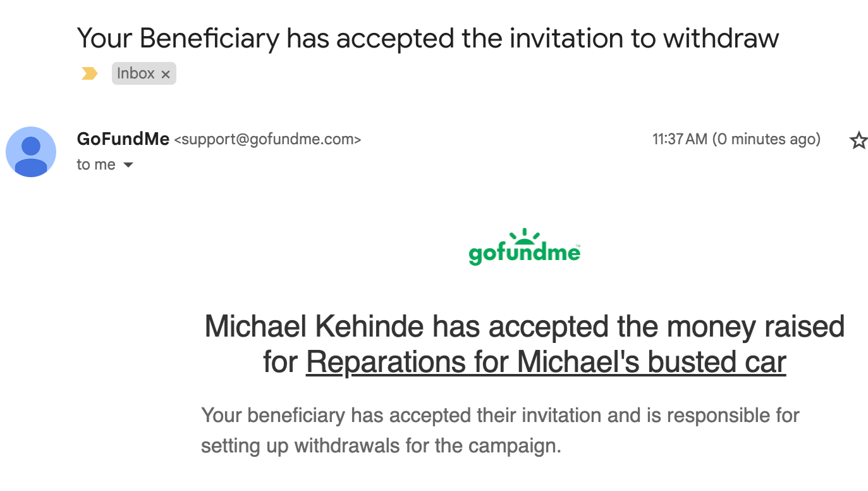Viewport: 868px width, 491px height.
Task: Click the "Michael Kehinde" name in the headline
Action: coord(314,326)
